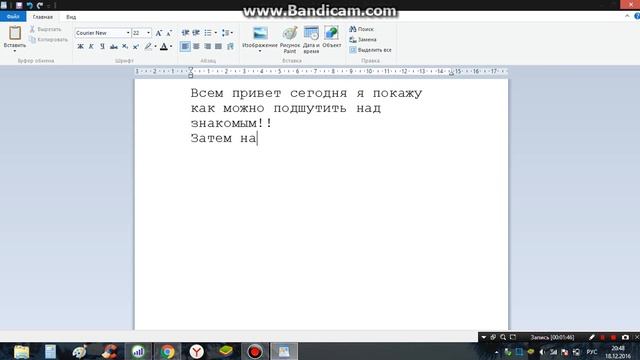Toggle strikethrough formatting
Screen dimensions: 640x360
[x=113, y=47]
